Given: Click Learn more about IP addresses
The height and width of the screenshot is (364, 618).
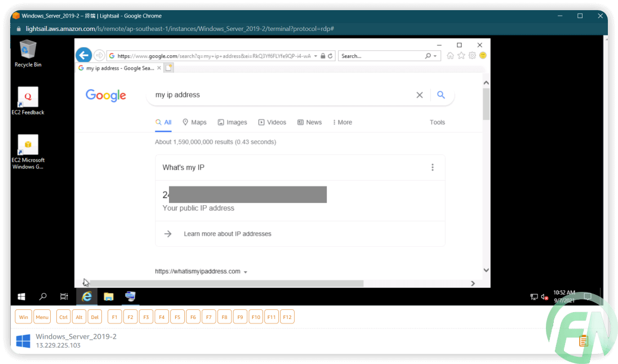Looking at the screenshot, I should coord(228,234).
